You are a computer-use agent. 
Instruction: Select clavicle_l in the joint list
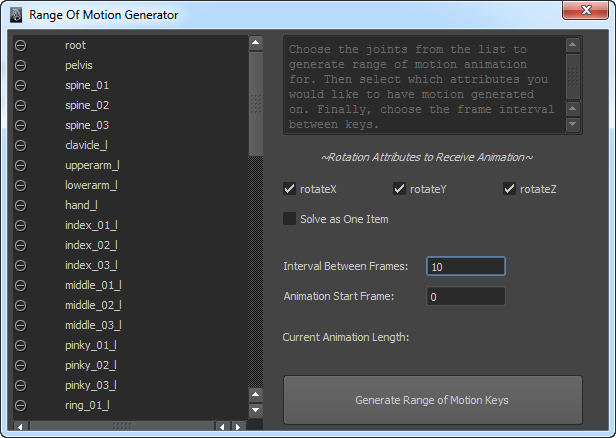click(86, 145)
